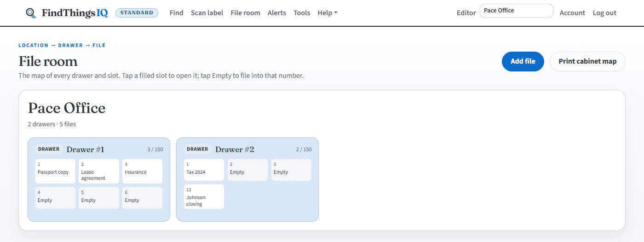File into empty slot 4 of Drawer #1
Image resolution: width=644 pixels, height=242 pixels.
pos(55,198)
